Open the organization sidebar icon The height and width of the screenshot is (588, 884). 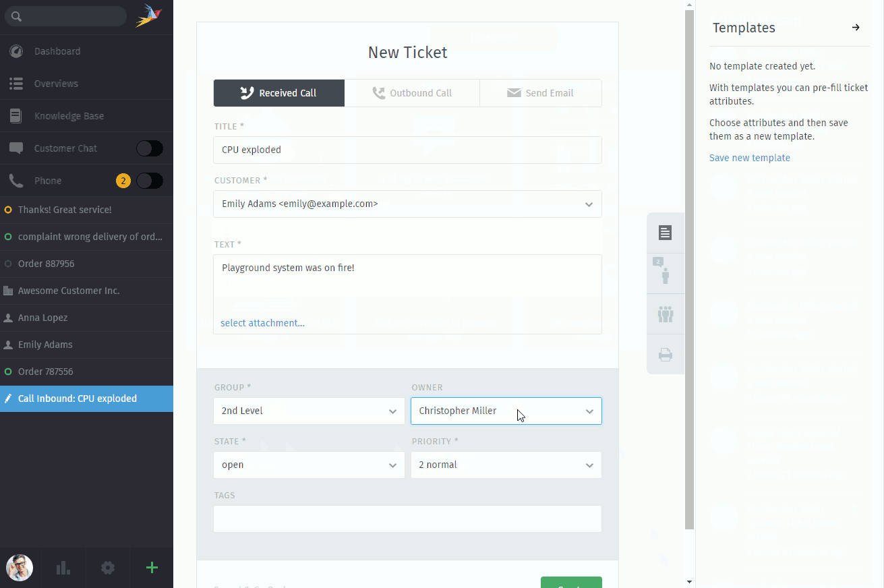665,314
